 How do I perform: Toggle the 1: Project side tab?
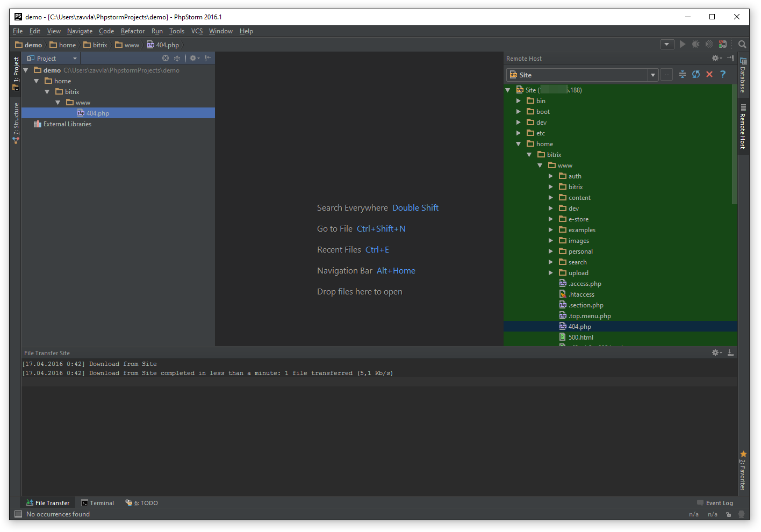coord(16,74)
